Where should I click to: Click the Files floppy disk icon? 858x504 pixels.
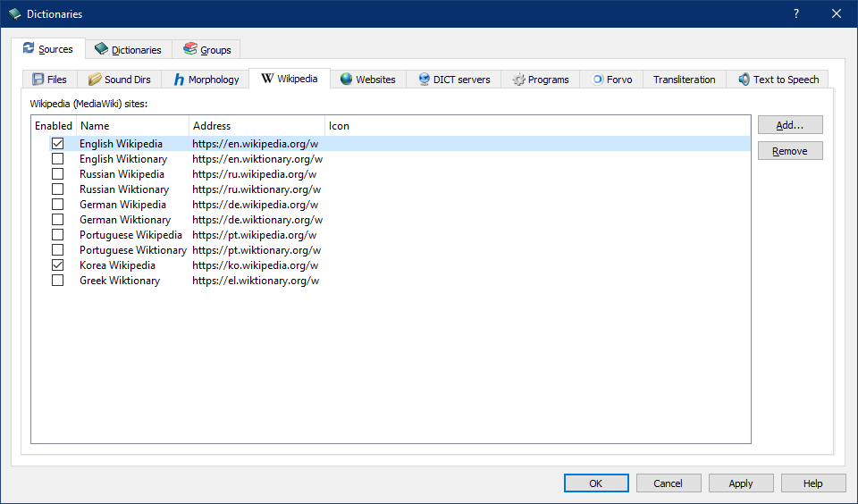pos(38,80)
